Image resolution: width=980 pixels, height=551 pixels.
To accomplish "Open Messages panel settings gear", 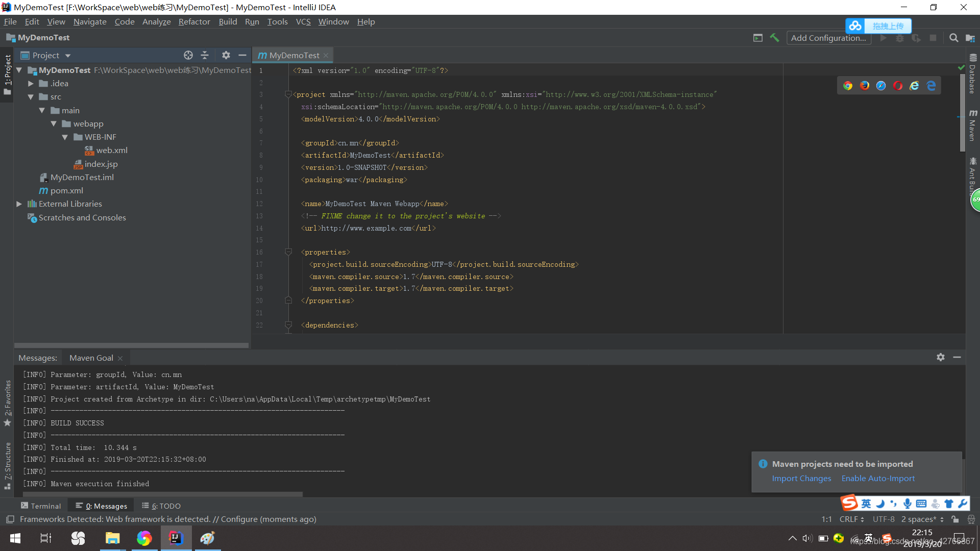I will tap(941, 357).
